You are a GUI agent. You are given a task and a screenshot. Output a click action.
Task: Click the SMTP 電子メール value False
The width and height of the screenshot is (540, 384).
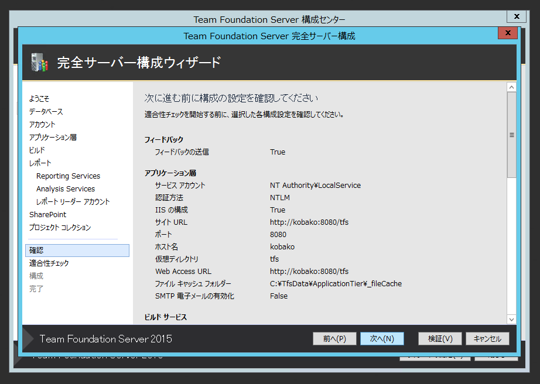279,296
